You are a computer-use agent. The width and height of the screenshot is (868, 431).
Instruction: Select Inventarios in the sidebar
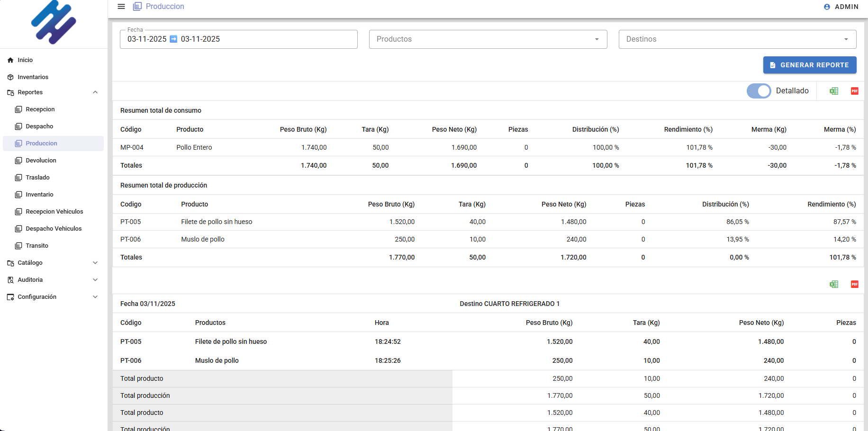pyautogui.click(x=33, y=77)
